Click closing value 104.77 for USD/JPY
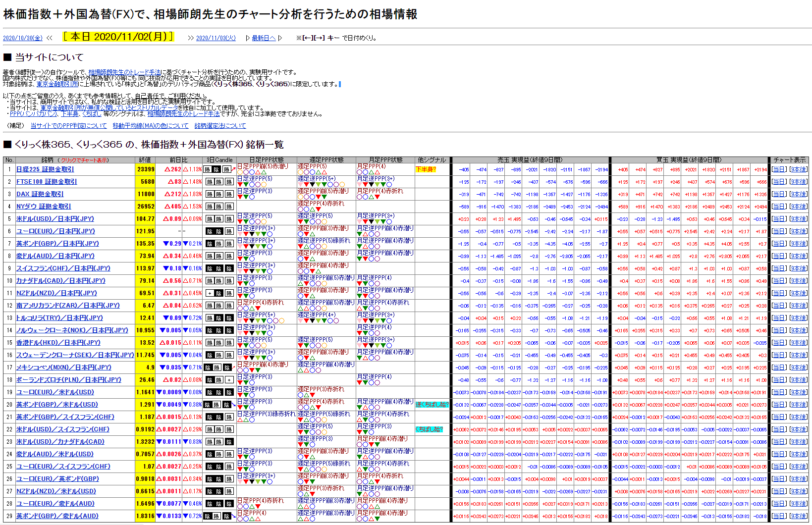 [145, 219]
